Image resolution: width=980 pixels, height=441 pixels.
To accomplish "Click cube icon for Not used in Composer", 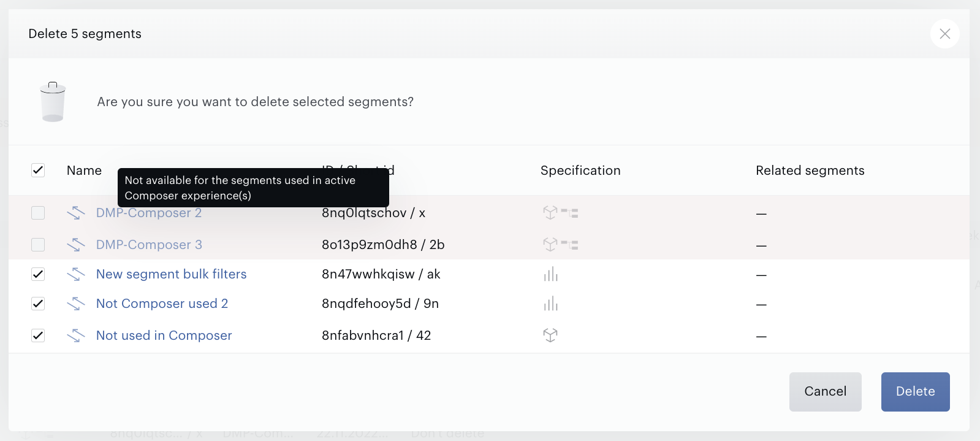I will pyautogui.click(x=550, y=335).
